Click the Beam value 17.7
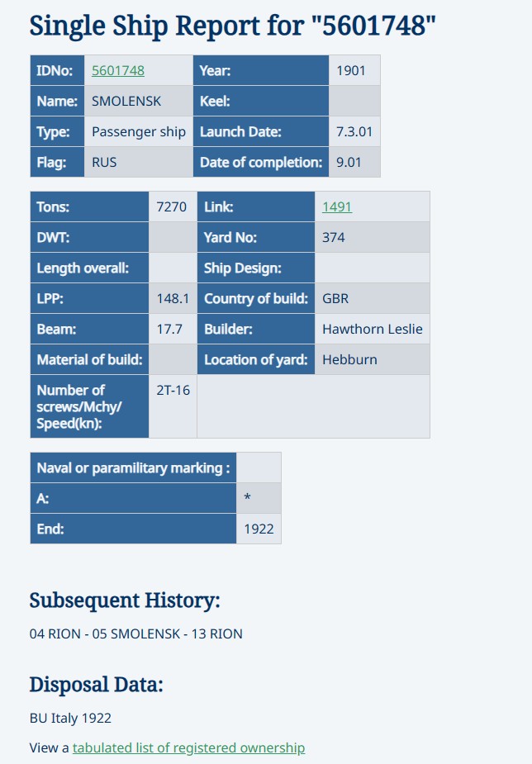 169,329
